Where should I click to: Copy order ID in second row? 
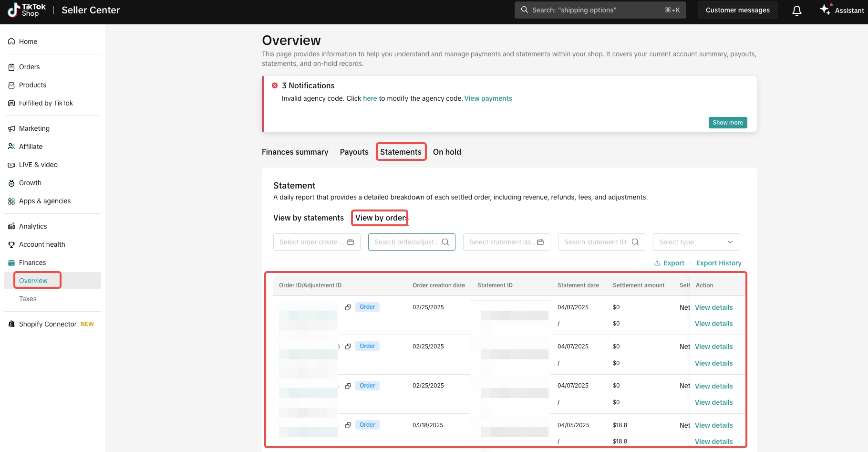pos(348,347)
